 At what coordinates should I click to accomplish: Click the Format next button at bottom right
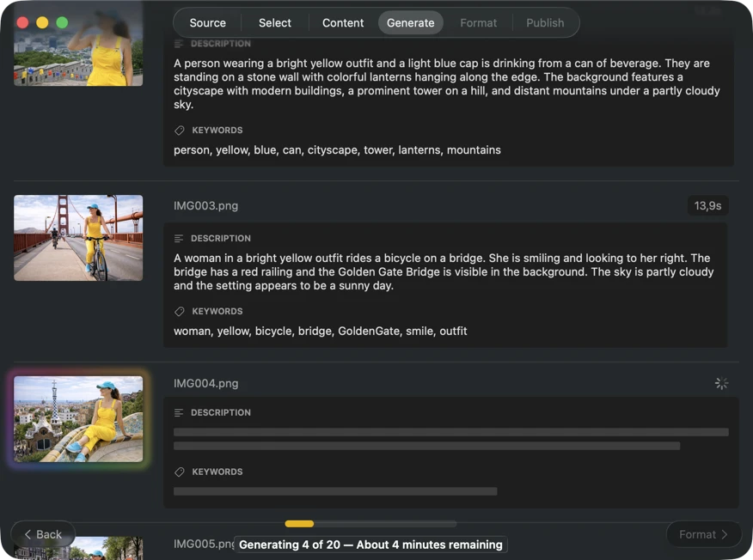click(703, 534)
